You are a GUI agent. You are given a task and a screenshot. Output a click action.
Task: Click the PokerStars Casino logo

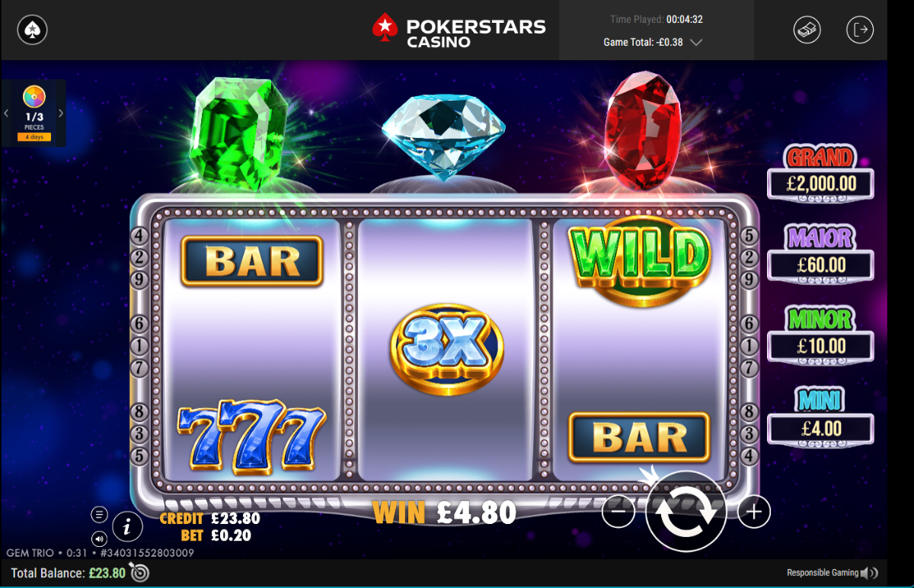pyautogui.click(x=459, y=31)
